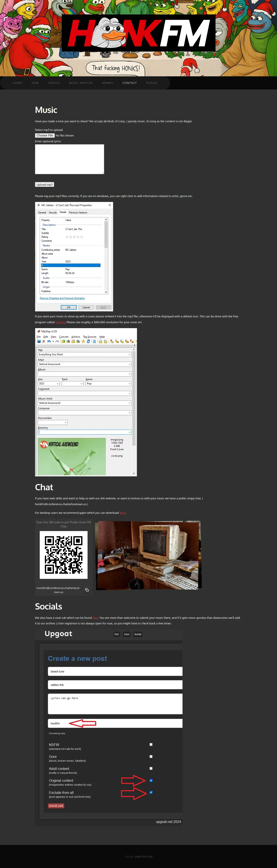Open the undo history arrow beside Mp3tag undo

coord(53,341)
